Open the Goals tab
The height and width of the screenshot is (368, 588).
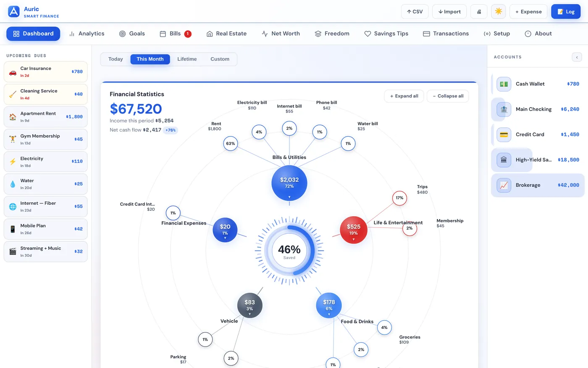point(132,34)
